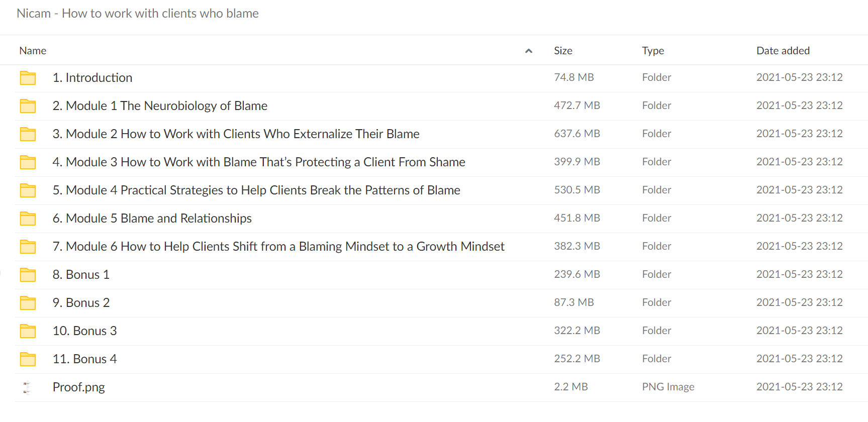Open the Proof.png file name
This screenshot has height=422, width=868.
pos(79,387)
